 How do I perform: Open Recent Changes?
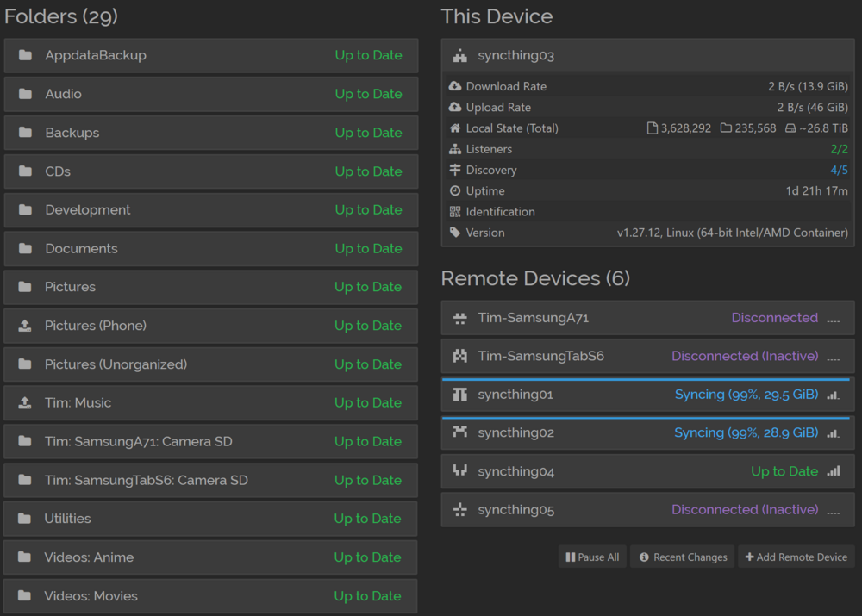tap(682, 557)
